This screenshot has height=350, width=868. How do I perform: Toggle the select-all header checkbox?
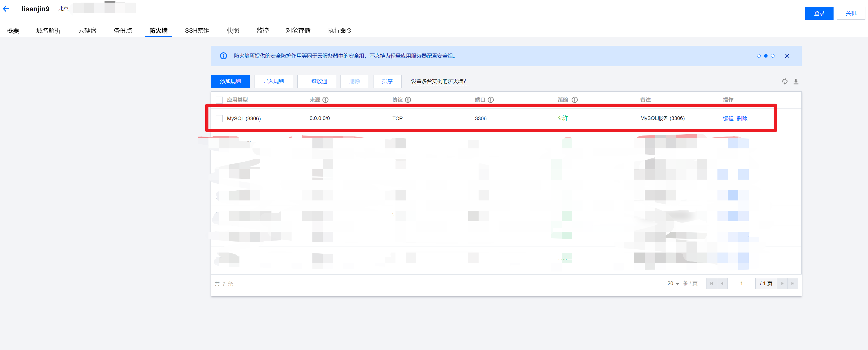[x=219, y=100]
